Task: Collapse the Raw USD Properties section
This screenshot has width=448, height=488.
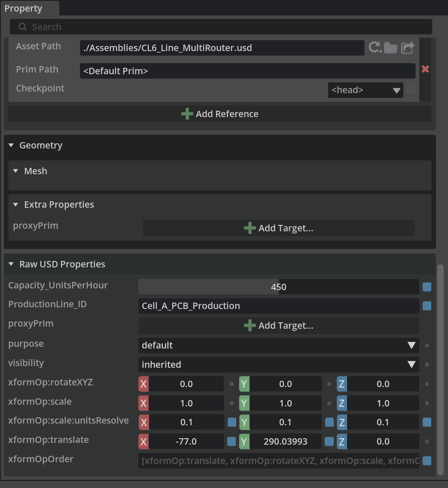Action: coord(12,264)
